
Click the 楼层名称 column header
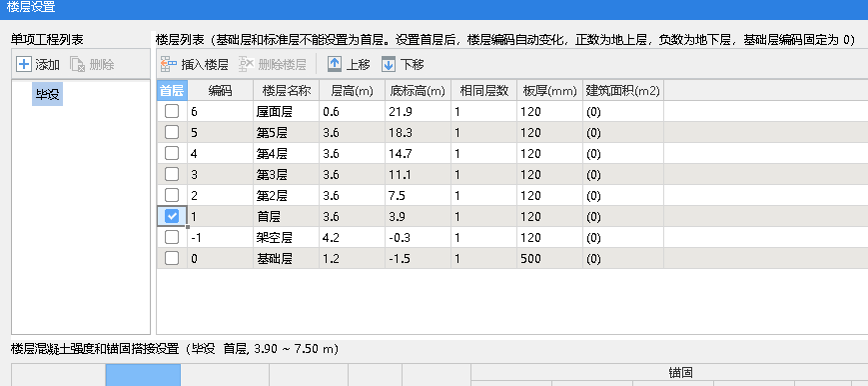[287, 90]
